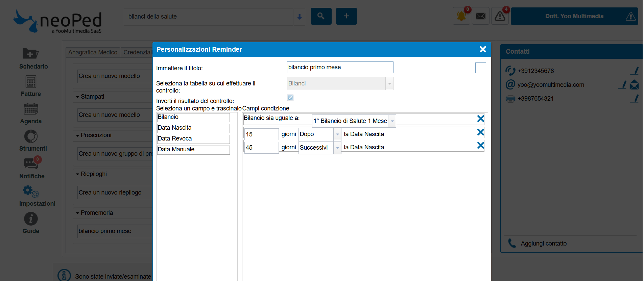Click the envelope messages icon
The image size is (644, 281).
point(480,16)
